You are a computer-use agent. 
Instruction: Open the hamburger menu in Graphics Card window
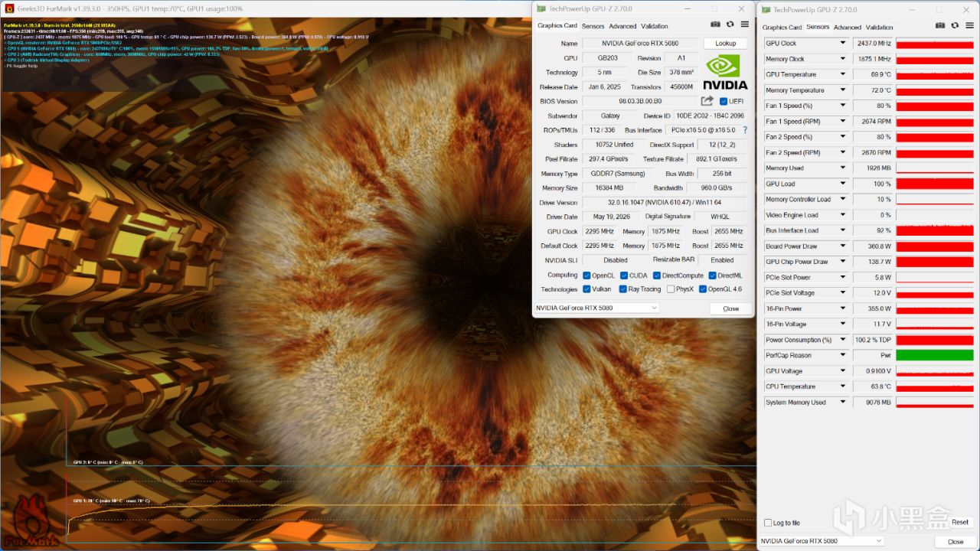coord(744,24)
